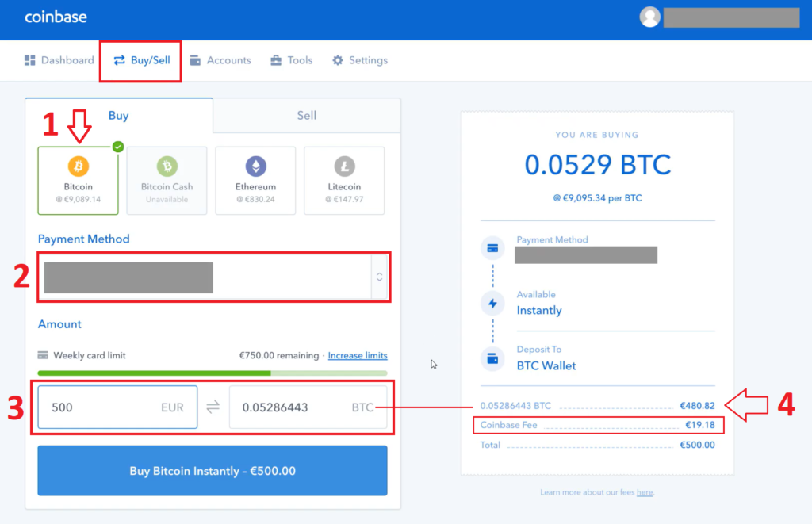Click the Buy/Sell swap arrows icon
The height and width of the screenshot is (524, 812).
[x=119, y=60]
